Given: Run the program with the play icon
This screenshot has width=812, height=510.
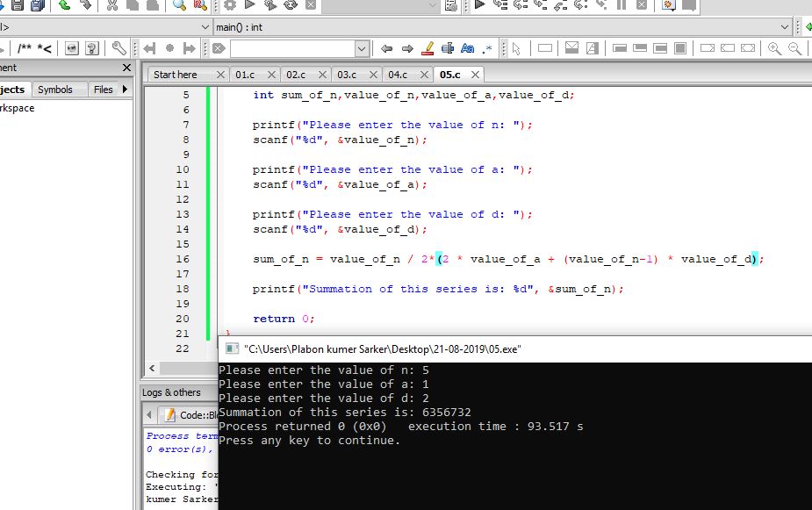Looking at the screenshot, I should click(249, 5).
